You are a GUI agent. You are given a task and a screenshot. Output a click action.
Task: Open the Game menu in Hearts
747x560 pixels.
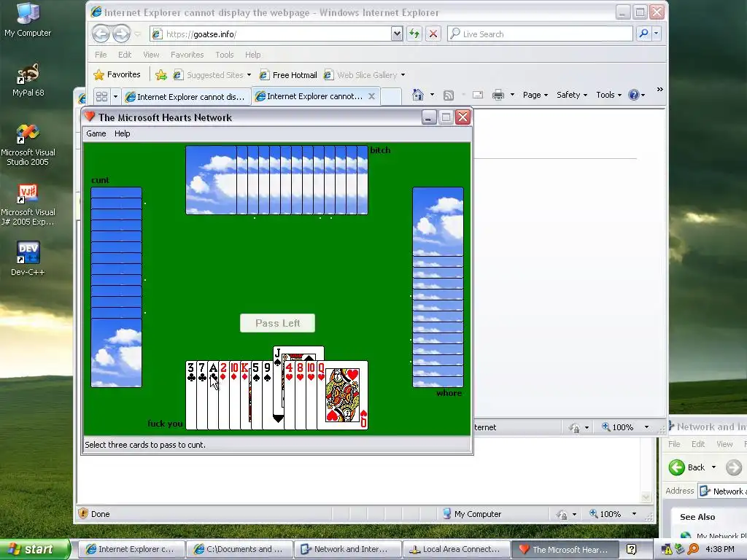coord(96,133)
